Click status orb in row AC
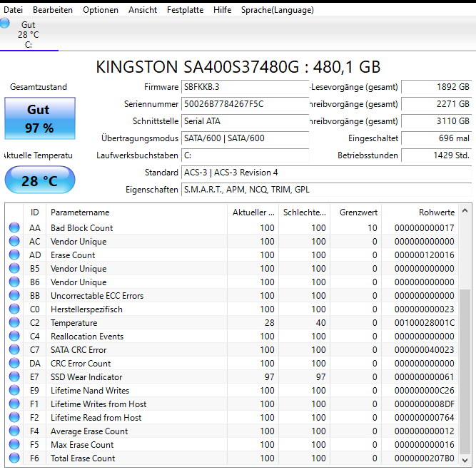The width and height of the screenshot is (476, 472). (x=14, y=241)
